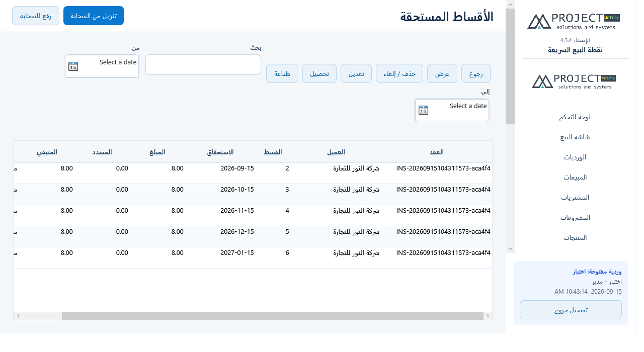
Task: Click the remaining 8.00 in installment 5 row
Action: [x=67, y=232]
